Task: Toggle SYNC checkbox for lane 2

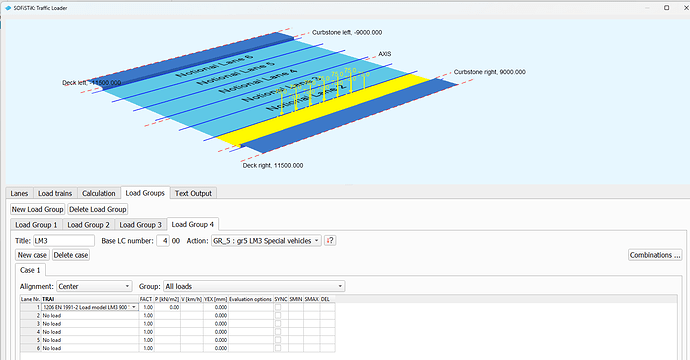Action: click(x=278, y=316)
